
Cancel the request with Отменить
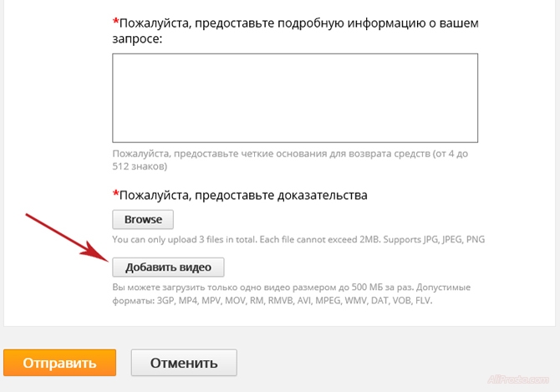pyautogui.click(x=184, y=363)
